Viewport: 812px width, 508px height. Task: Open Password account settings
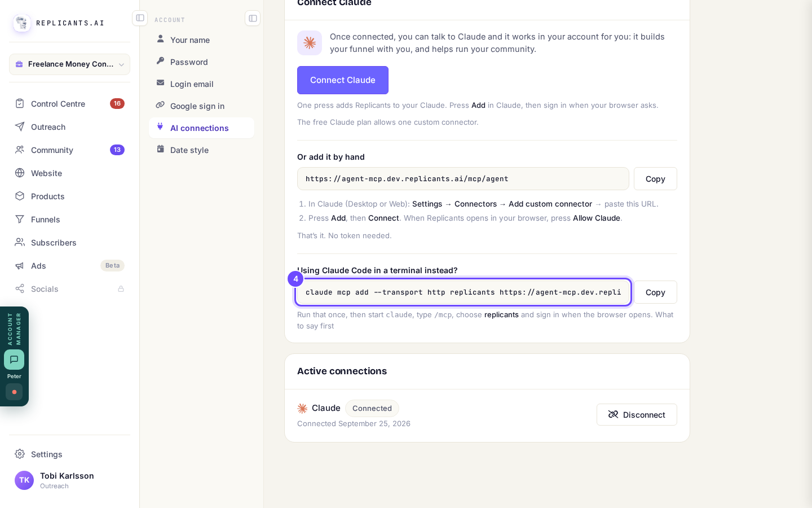tap(201, 62)
